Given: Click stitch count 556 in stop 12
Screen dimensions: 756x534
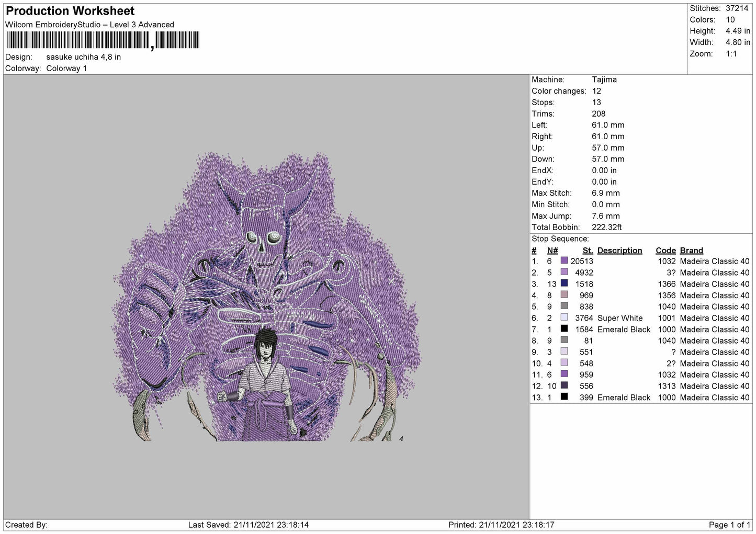Looking at the screenshot, I should (x=586, y=386).
